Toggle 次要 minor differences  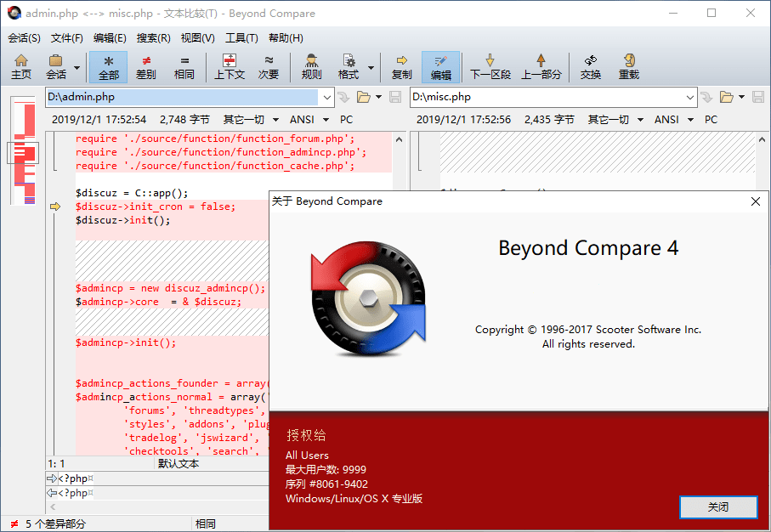point(269,67)
